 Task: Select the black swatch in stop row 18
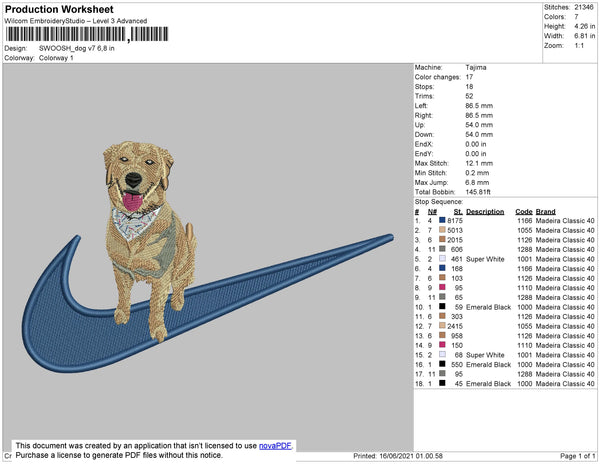point(442,383)
